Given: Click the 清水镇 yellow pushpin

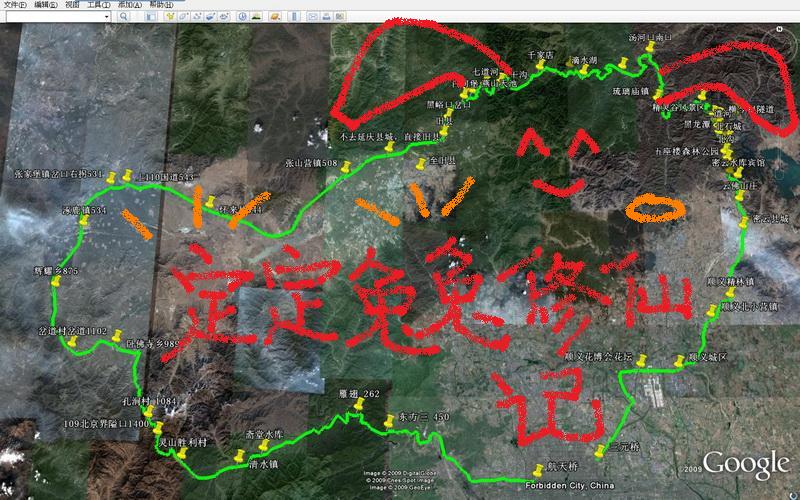Looking at the screenshot, I should 239,456.
